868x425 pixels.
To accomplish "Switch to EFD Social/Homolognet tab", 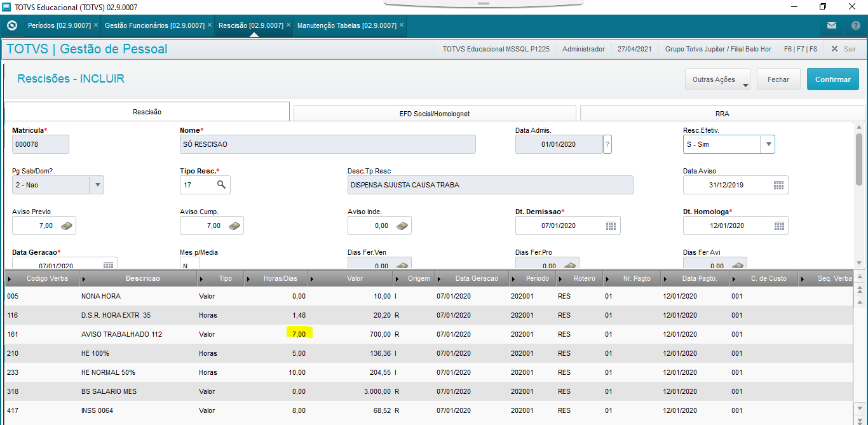I will (x=435, y=114).
